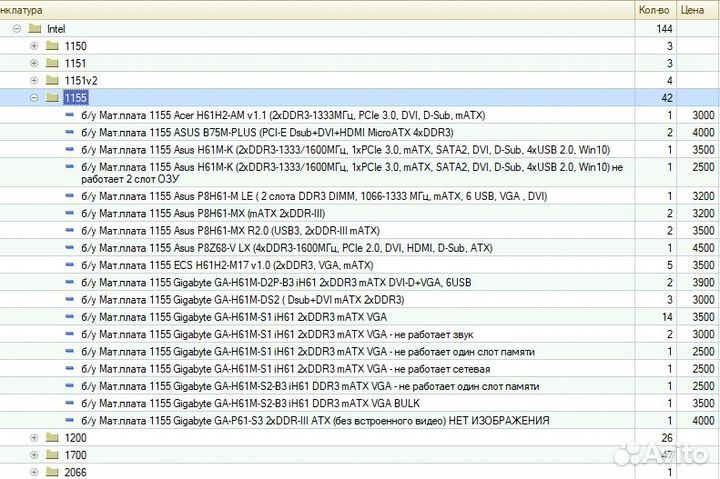The image size is (720, 479).
Task: Select row ECS H61H2-M17 v1.0
Action: 360,265
